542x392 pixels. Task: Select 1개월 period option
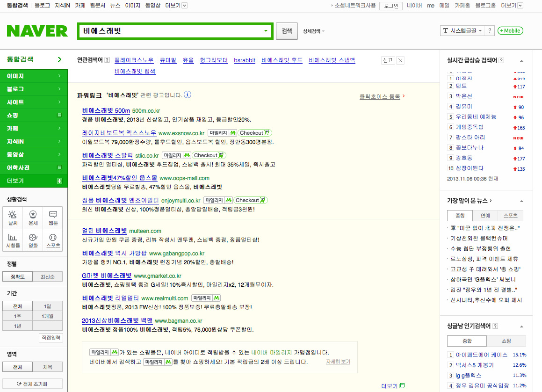click(48, 316)
